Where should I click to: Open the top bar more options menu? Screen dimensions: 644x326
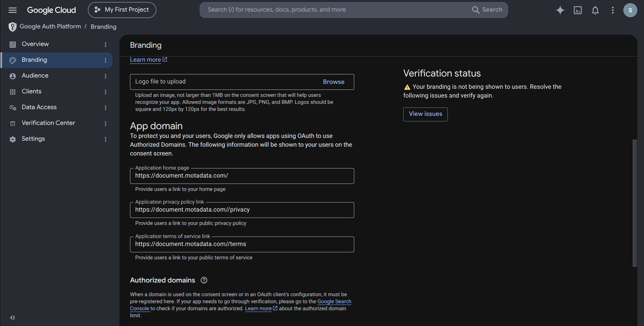tap(613, 10)
